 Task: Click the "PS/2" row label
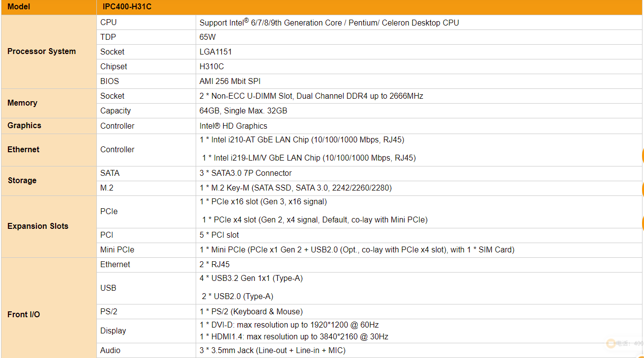pos(109,311)
